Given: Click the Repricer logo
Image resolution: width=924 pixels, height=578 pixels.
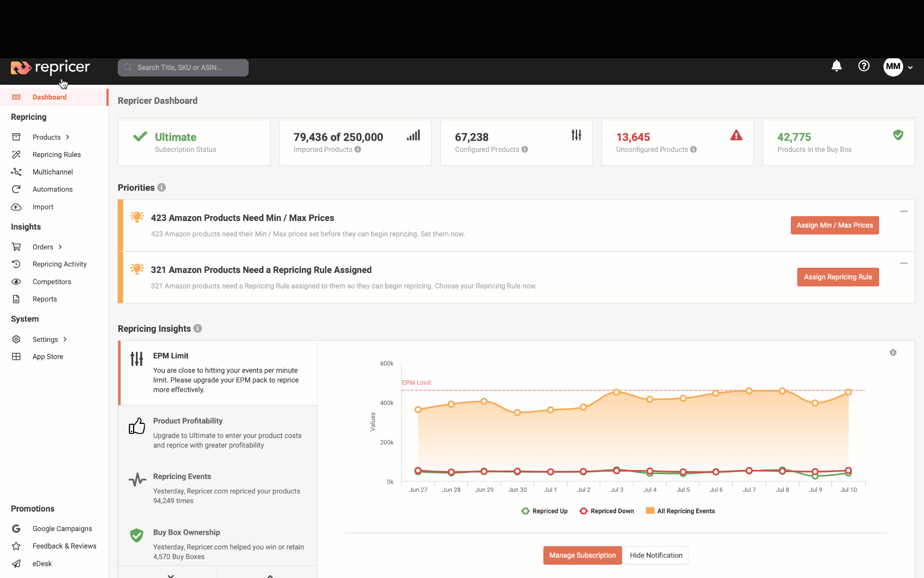Looking at the screenshot, I should [x=50, y=68].
